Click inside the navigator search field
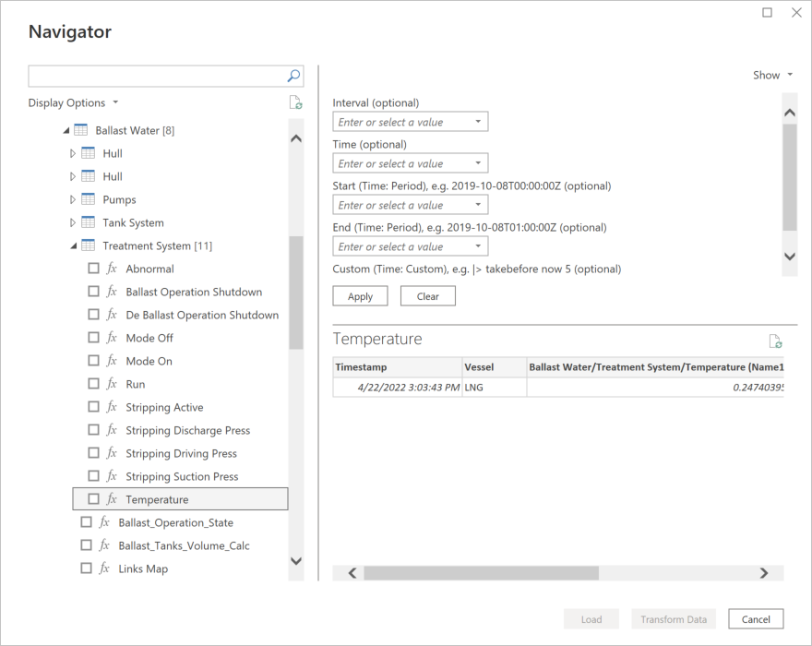This screenshot has width=812, height=646. coord(157,76)
